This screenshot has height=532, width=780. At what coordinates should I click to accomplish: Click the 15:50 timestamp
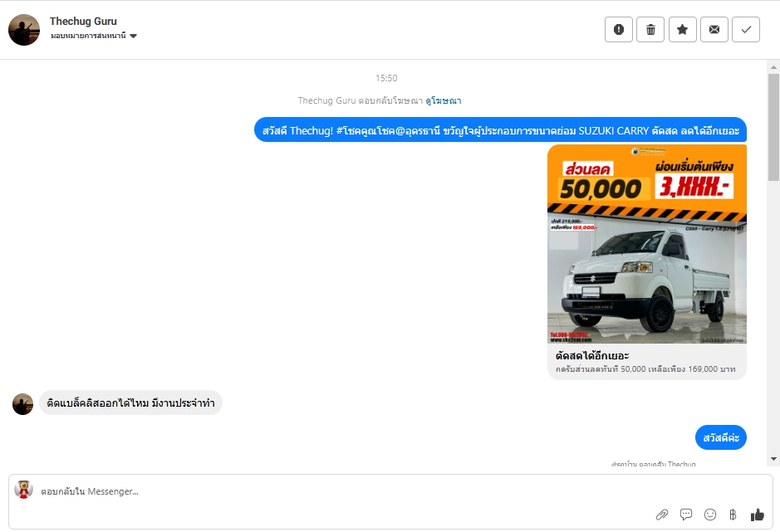(x=386, y=78)
